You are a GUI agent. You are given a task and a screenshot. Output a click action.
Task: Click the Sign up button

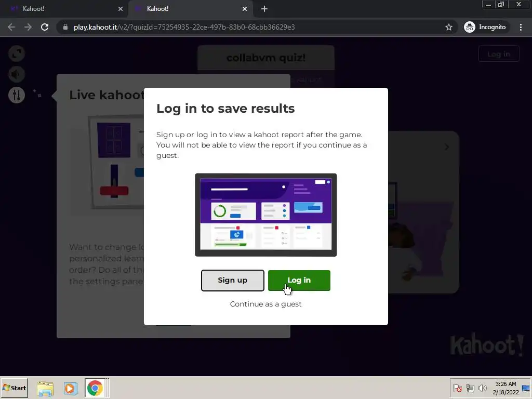232,280
